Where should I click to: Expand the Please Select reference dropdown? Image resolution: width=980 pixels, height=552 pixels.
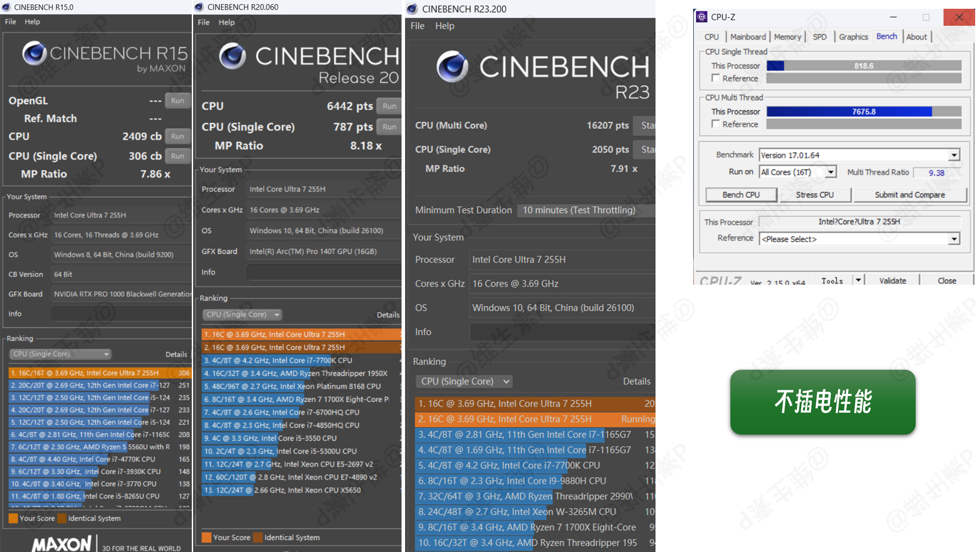point(954,239)
